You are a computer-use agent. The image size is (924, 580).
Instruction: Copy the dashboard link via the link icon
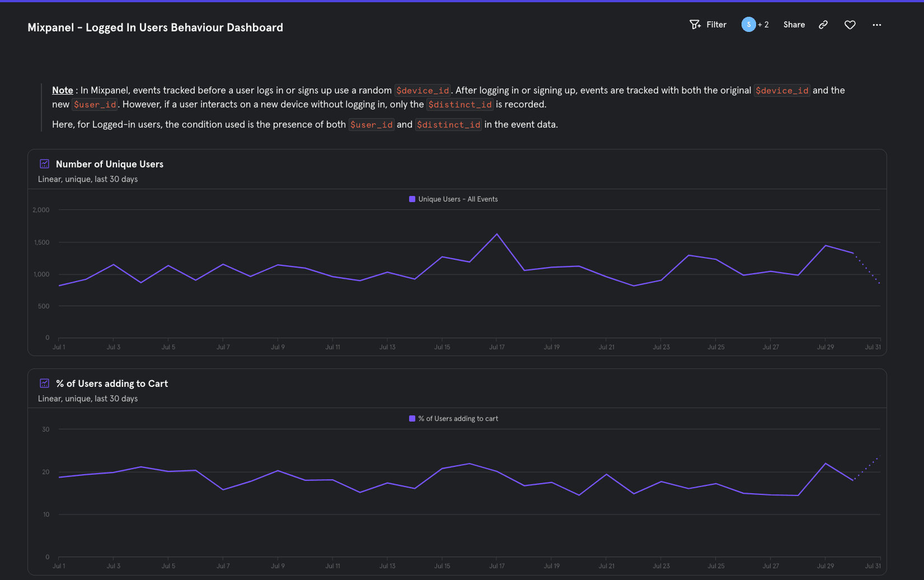823,25
